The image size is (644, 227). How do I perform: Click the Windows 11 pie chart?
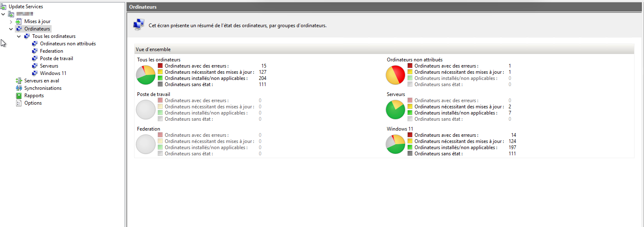click(395, 144)
